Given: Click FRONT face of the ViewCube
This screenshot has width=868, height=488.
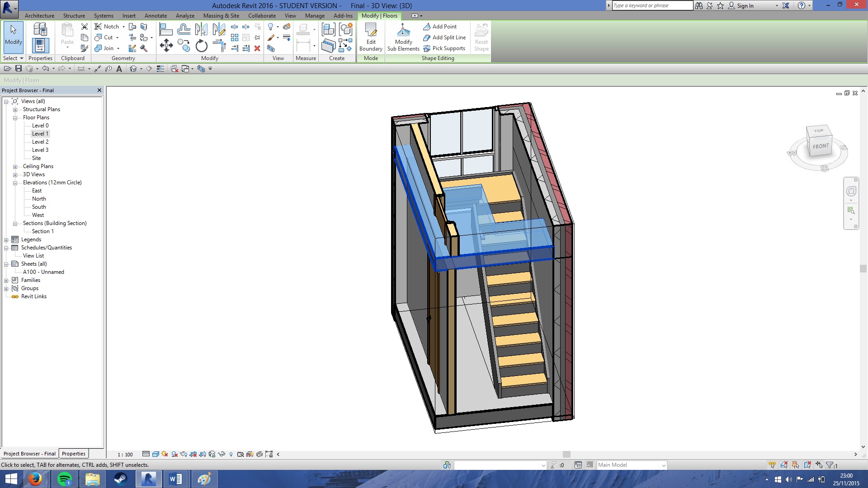Looking at the screenshot, I should point(821,146).
